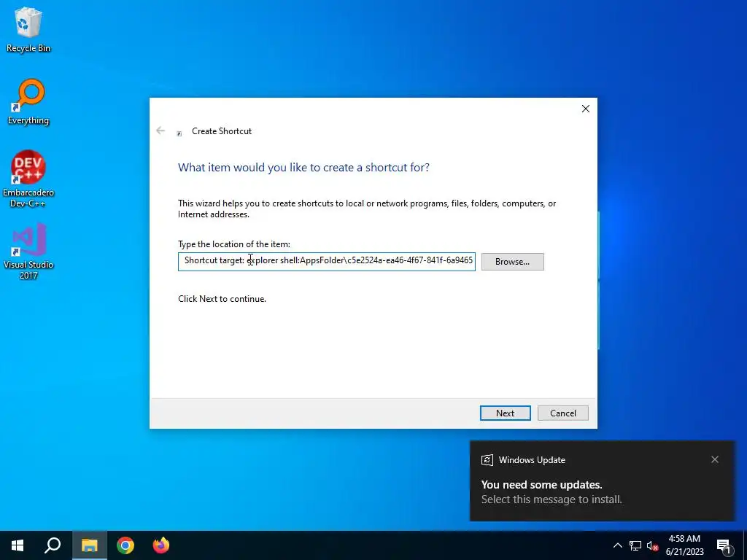
Task: Select the Embarcadero Dev-C++ desktop shortcut
Action: (28, 179)
